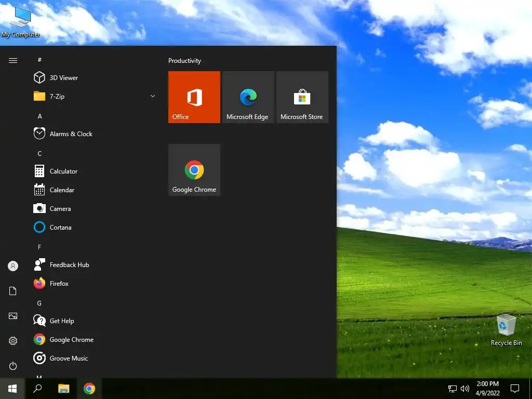Click the network icon in system tray

click(453, 389)
